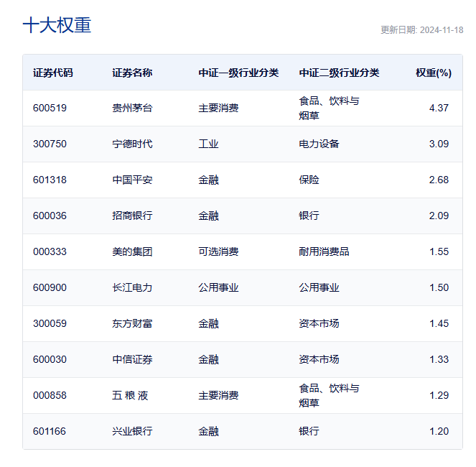The width and height of the screenshot is (476, 467).
Task: Select 美的集团 stock name
Action: pyautogui.click(x=132, y=251)
